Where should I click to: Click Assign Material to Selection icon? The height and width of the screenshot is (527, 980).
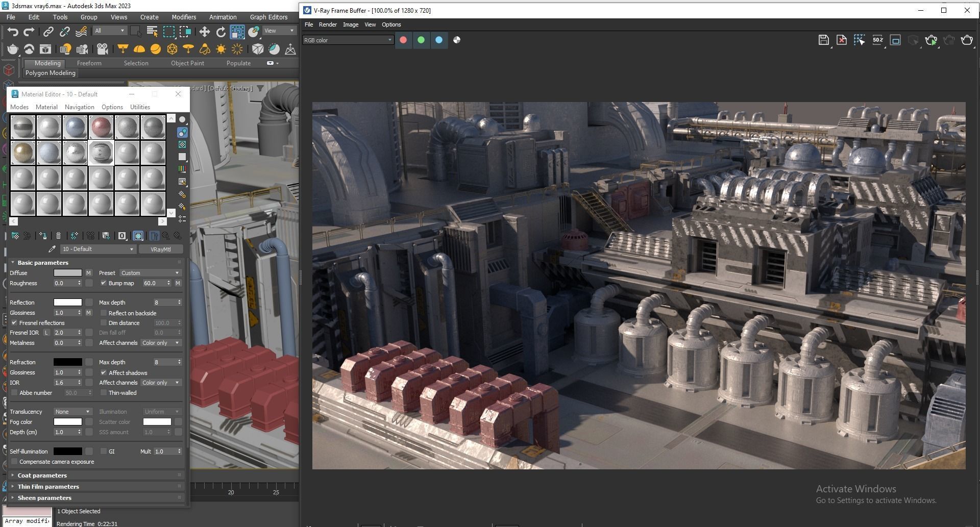click(43, 236)
